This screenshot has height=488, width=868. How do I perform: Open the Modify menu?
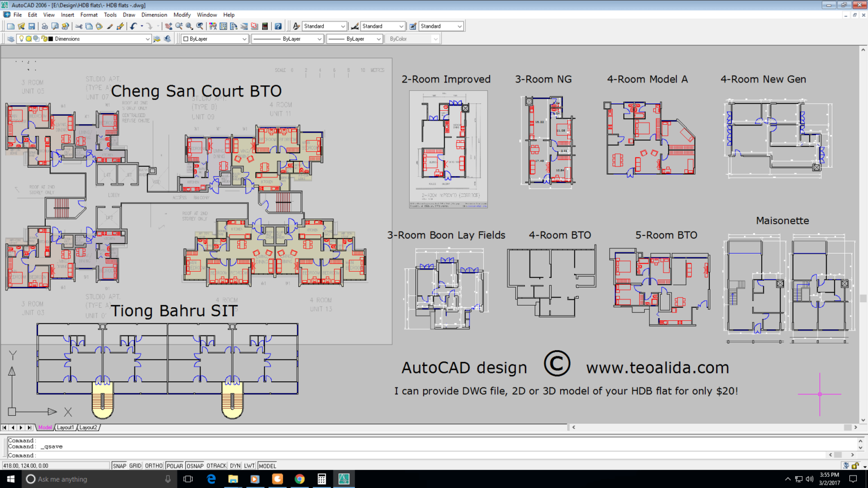182,15
